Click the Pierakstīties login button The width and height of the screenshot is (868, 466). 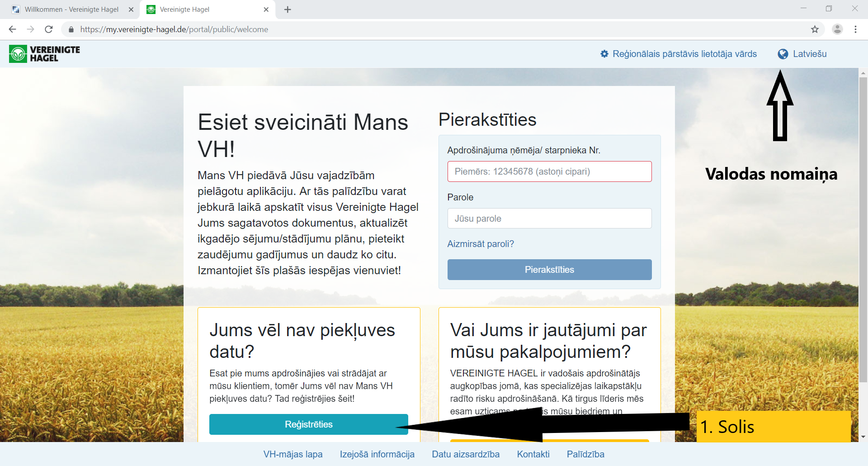coord(549,270)
